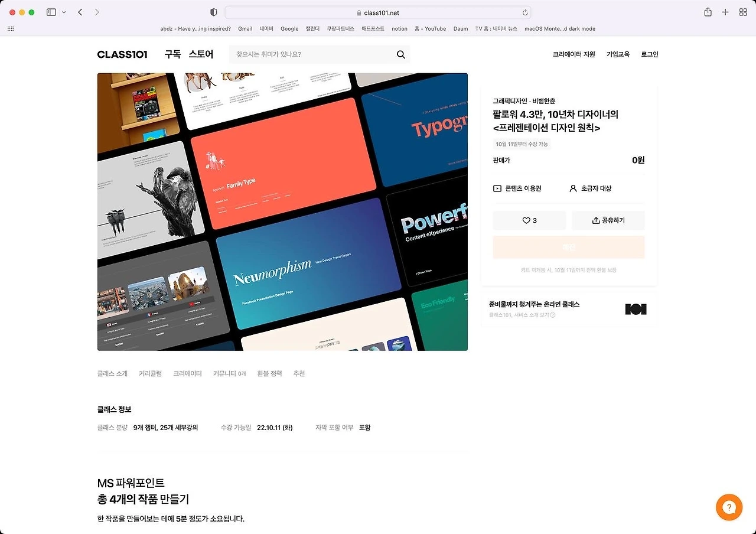756x534 pixels.
Task: Click the 로그인 link
Action: (x=650, y=54)
